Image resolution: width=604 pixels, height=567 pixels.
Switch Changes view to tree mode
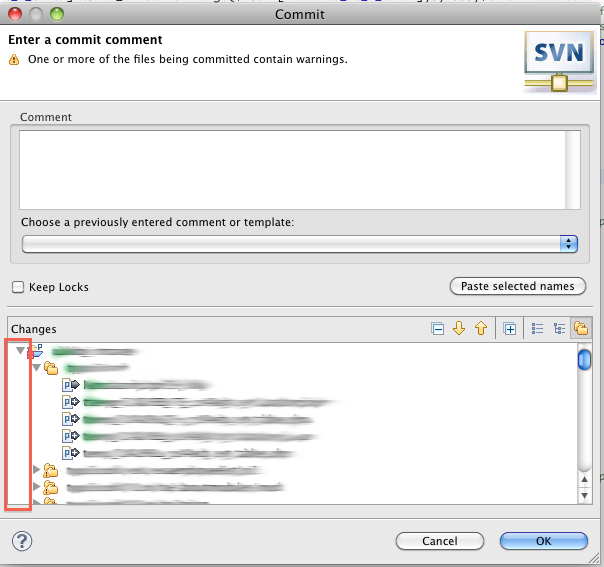559,329
